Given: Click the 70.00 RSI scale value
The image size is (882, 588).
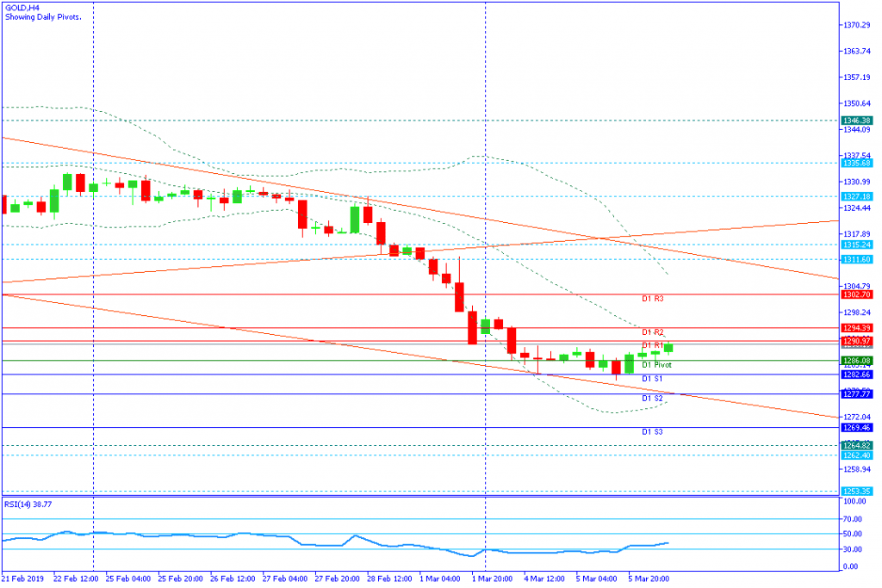Looking at the screenshot, I should click(x=854, y=519).
